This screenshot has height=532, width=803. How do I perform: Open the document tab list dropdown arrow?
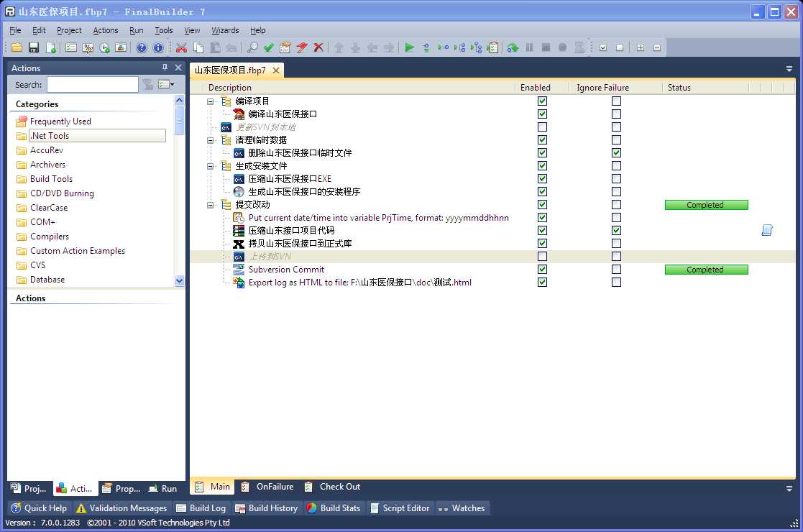789,68
